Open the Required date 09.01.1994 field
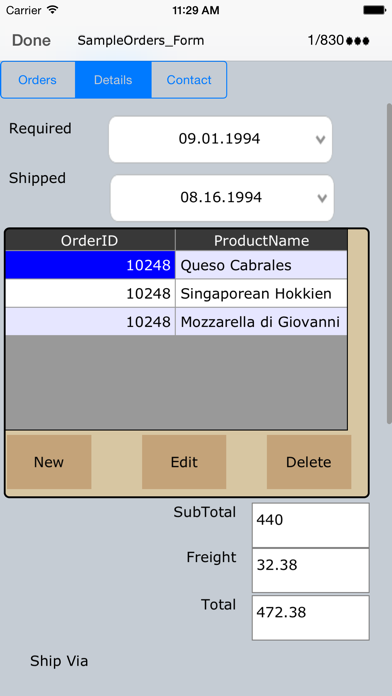Image resolution: width=392 pixels, height=696 pixels. coord(220,139)
